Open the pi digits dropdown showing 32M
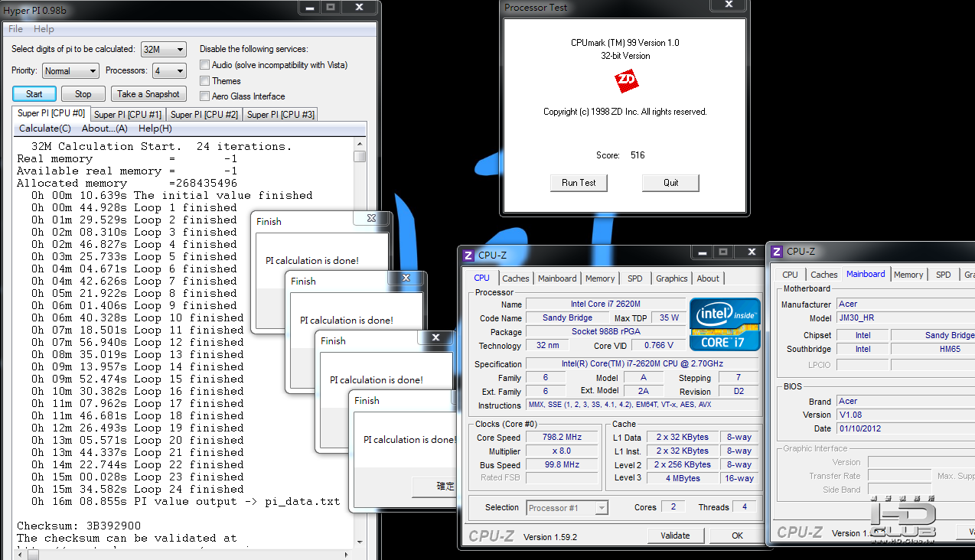 pos(163,49)
